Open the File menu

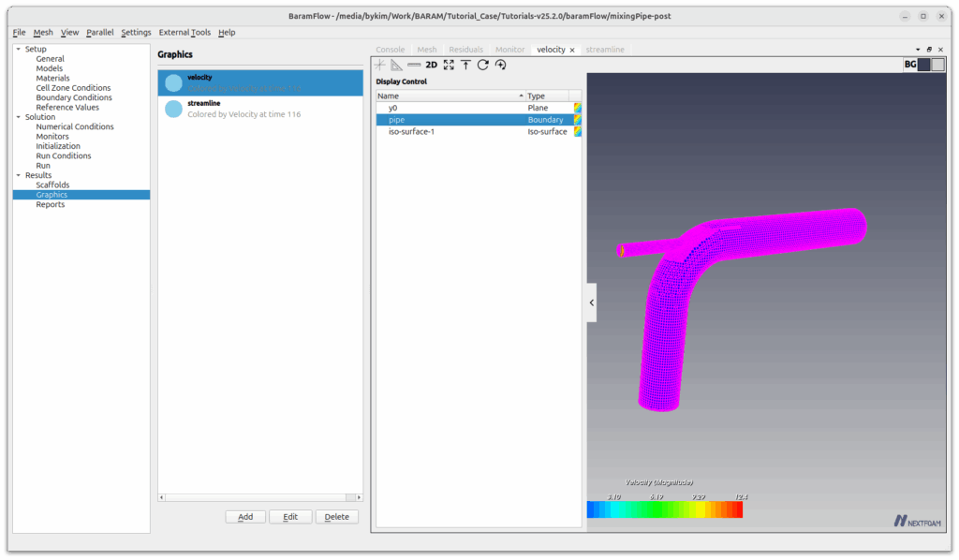tap(19, 33)
